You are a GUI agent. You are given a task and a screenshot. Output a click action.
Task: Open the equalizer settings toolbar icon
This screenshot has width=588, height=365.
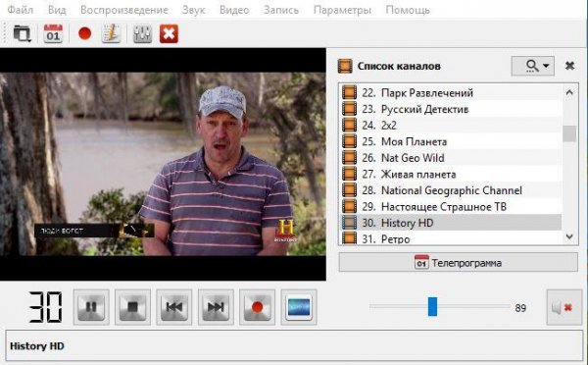pos(142,33)
